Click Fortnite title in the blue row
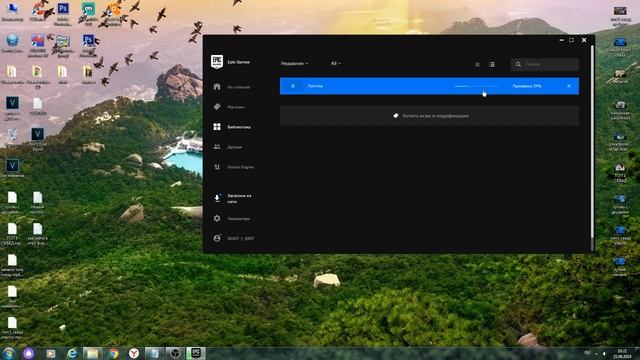The height and width of the screenshot is (360, 640). pyautogui.click(x=315, y=86)
